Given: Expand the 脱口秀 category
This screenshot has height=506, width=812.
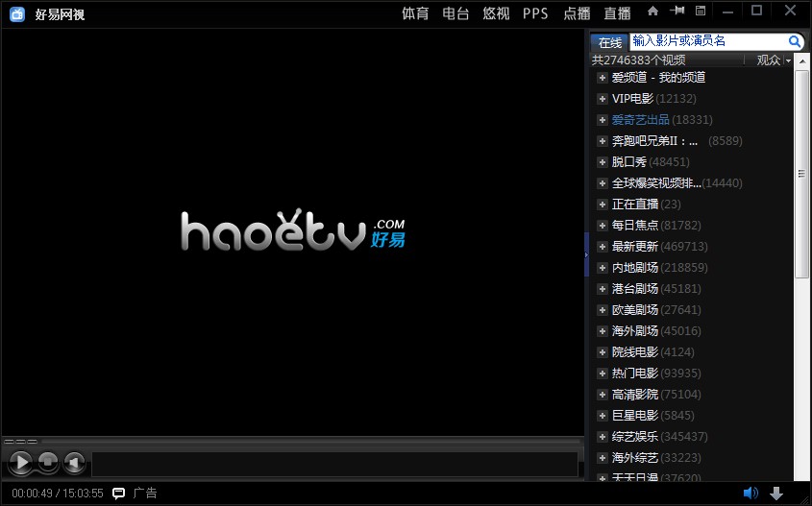Looking at the screenshot, I should tap(602, 162).
